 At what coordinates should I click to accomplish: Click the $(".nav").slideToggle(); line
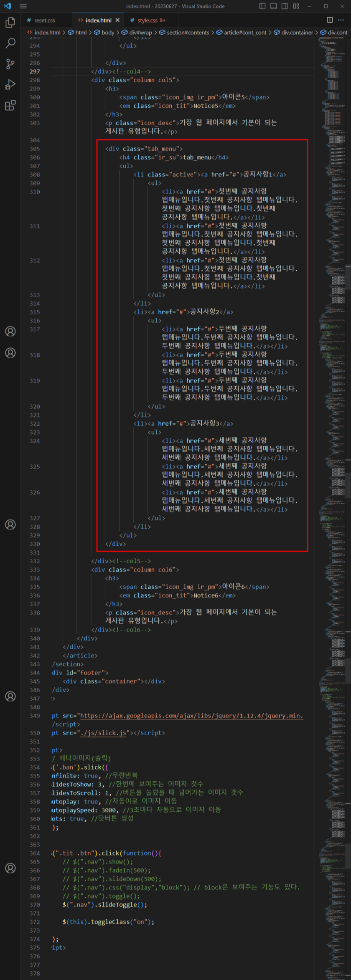[105, 904]
